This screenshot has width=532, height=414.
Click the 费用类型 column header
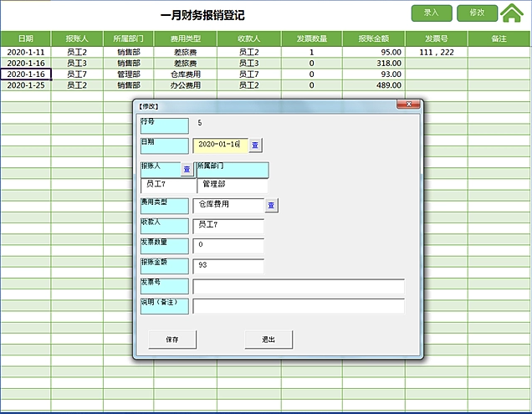pyautogui.click(x=186, y=38)
